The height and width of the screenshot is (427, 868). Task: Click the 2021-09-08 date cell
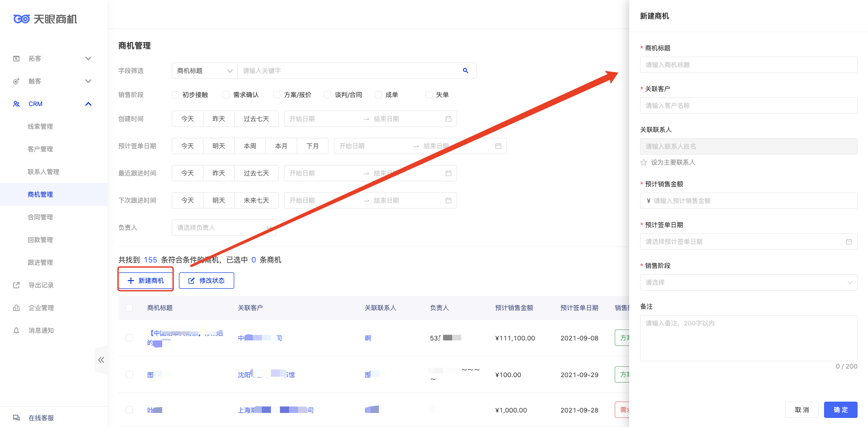pos(579,338)
